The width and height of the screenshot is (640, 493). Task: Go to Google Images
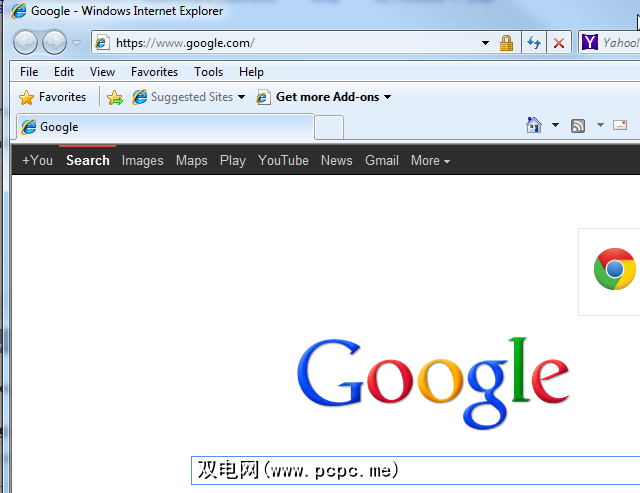142,160
